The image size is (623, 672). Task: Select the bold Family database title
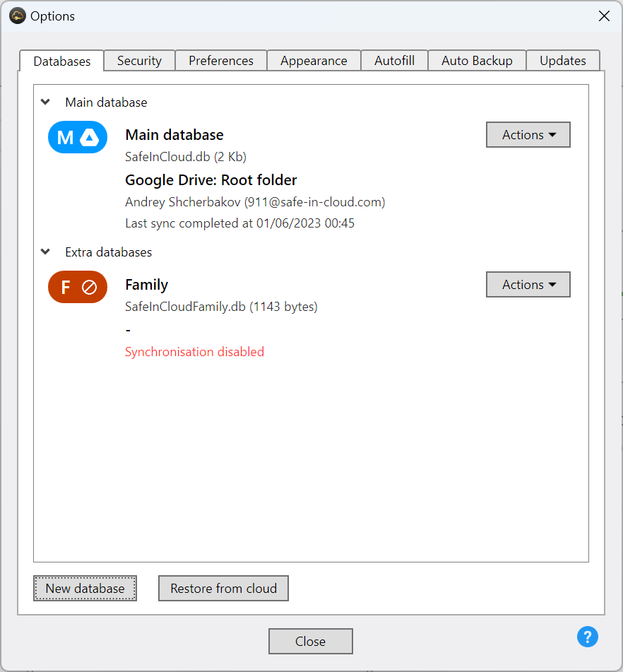click(146, 285)
